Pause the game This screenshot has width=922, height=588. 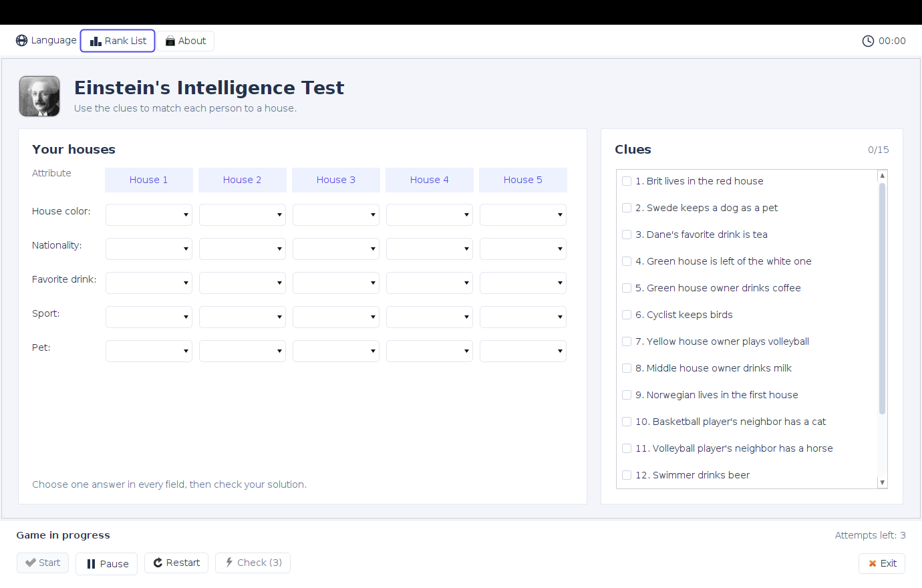click(107, 563)
